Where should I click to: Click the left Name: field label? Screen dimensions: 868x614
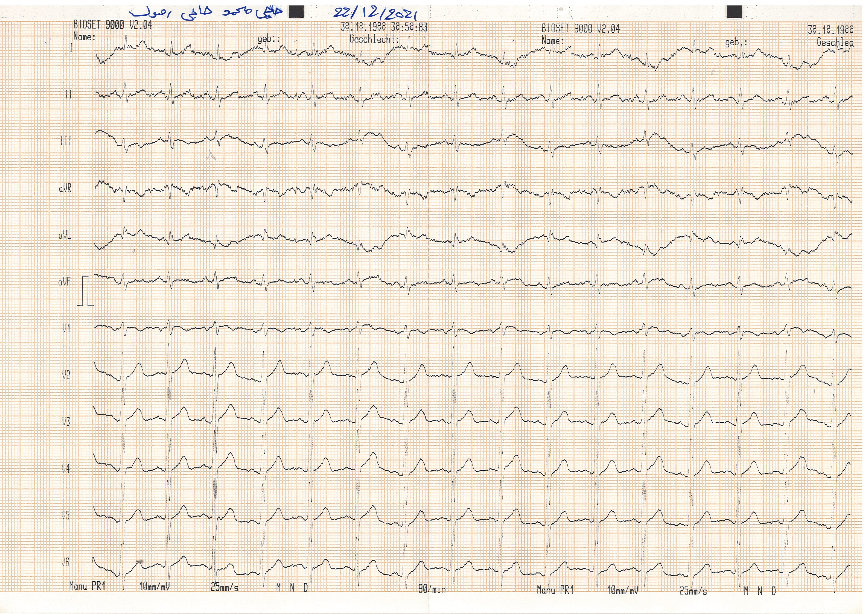point(84,37)
